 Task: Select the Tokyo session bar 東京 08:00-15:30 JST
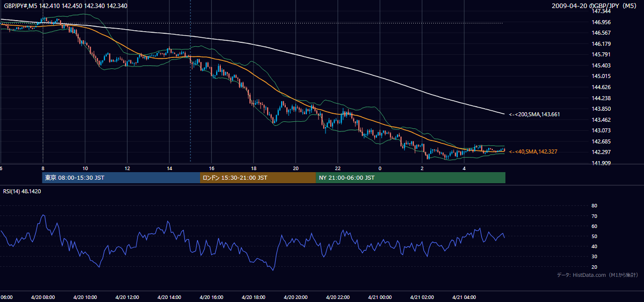121,178
